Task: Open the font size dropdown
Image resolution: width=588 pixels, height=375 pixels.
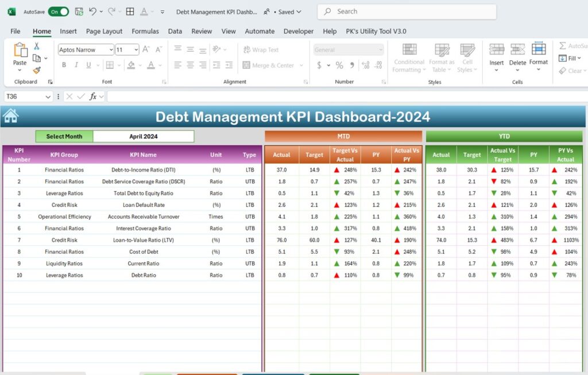Action: [136, 50]
